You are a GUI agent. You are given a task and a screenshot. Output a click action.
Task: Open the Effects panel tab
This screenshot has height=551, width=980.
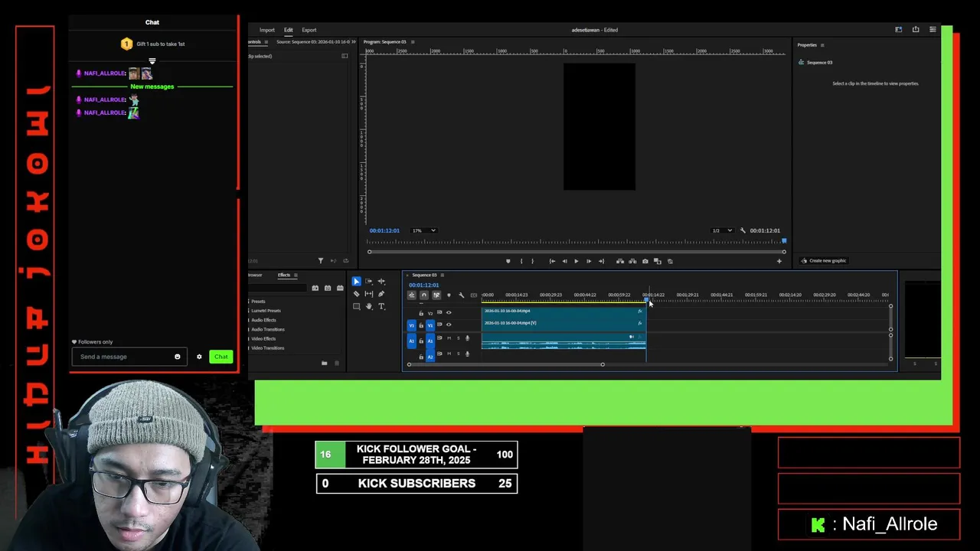pos(284,275)
